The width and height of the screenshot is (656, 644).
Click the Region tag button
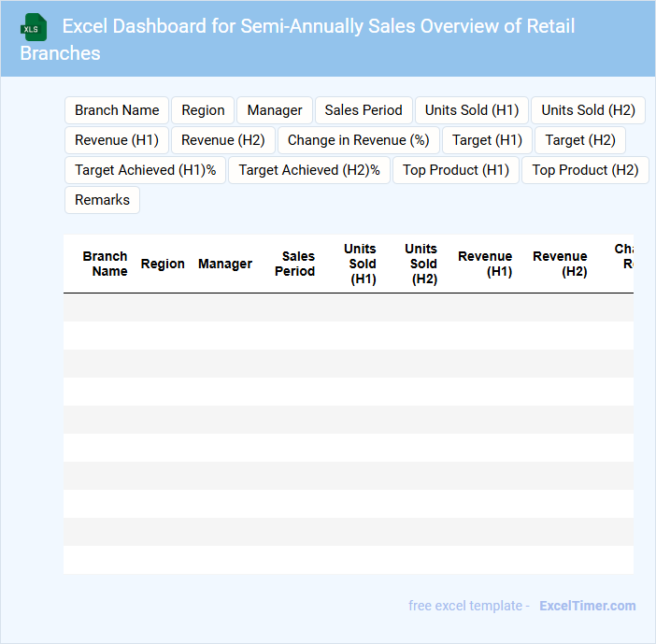(203, 110)
